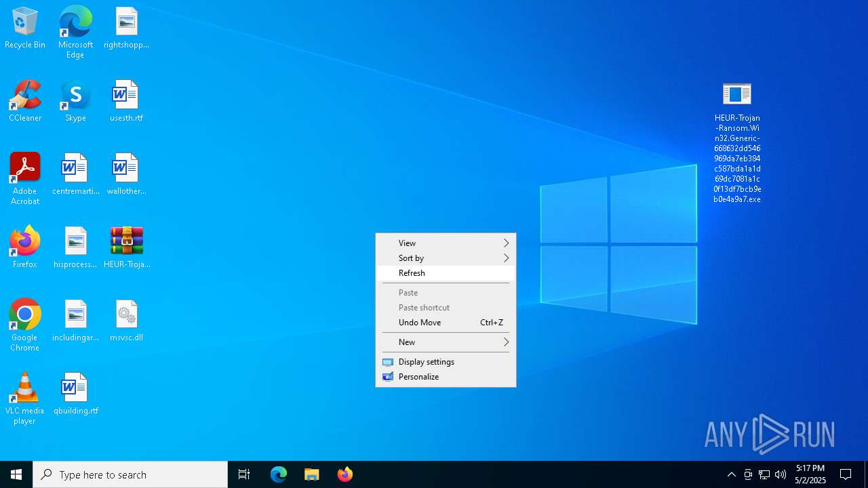Open the network status tray icon
This screenshot has width=868, height=488.
[x=764, y=474]
